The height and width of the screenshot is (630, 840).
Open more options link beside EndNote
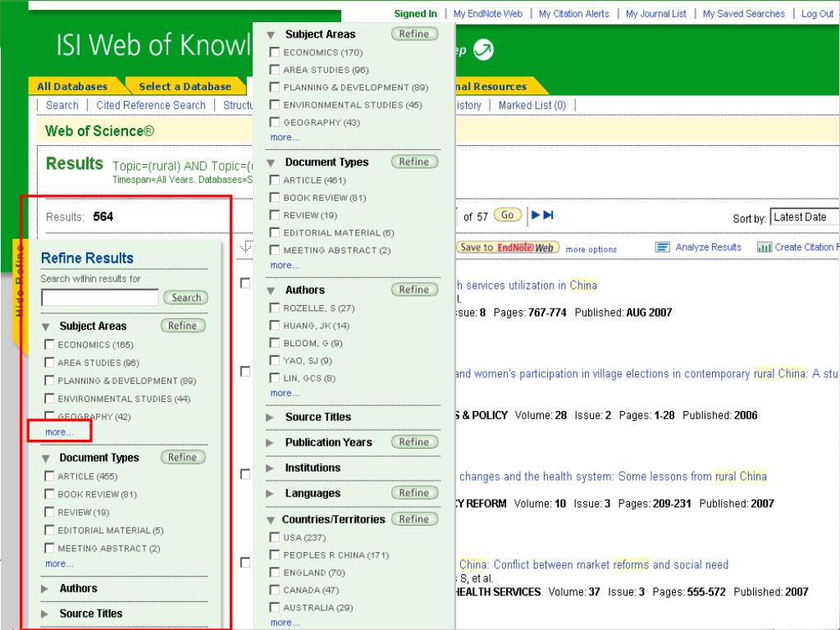point(591,249)
